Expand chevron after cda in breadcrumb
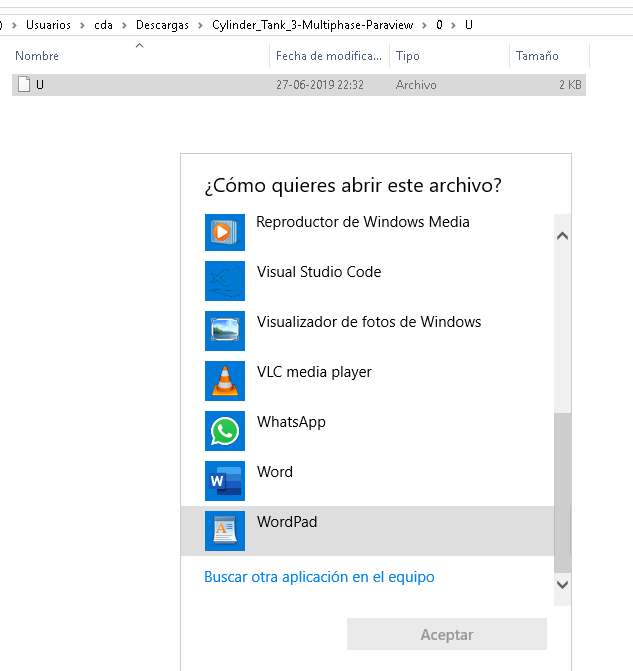This screenshot has height=671, width=633. point(124,26)
